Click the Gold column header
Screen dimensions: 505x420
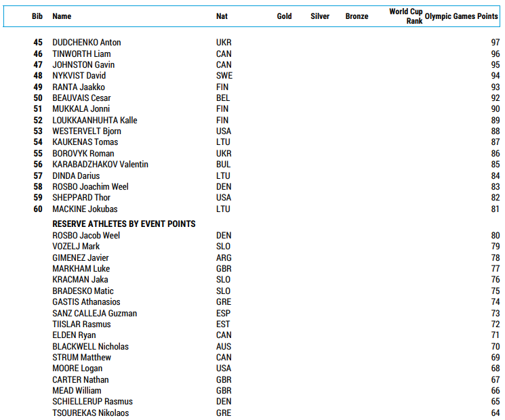[284, 16]
